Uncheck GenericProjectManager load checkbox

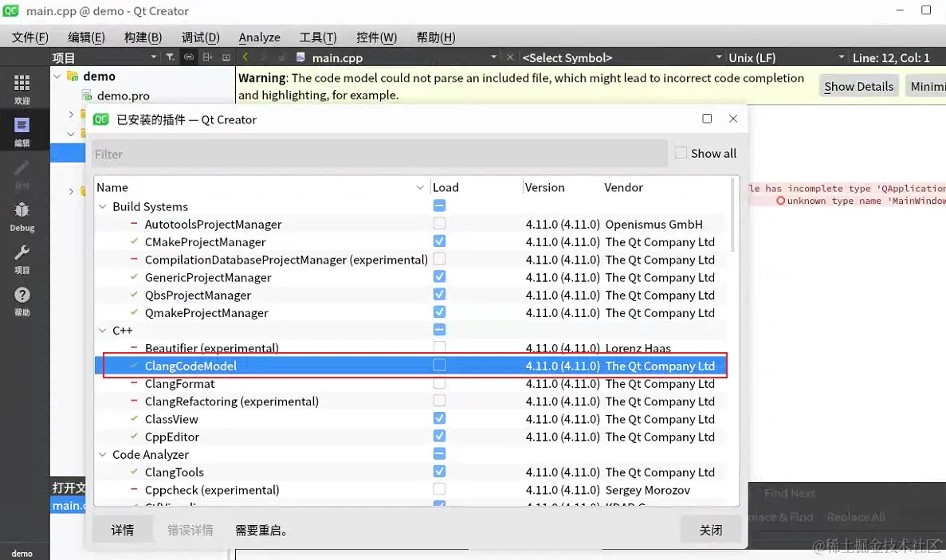439,276
